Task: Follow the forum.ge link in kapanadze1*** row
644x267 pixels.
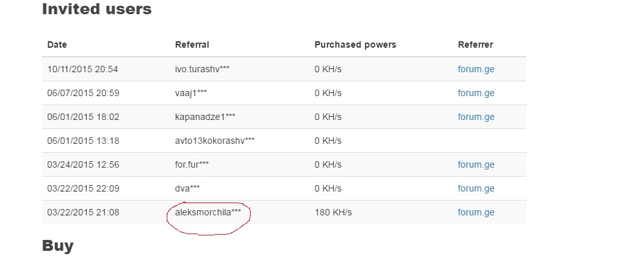Action: (476, 117)
